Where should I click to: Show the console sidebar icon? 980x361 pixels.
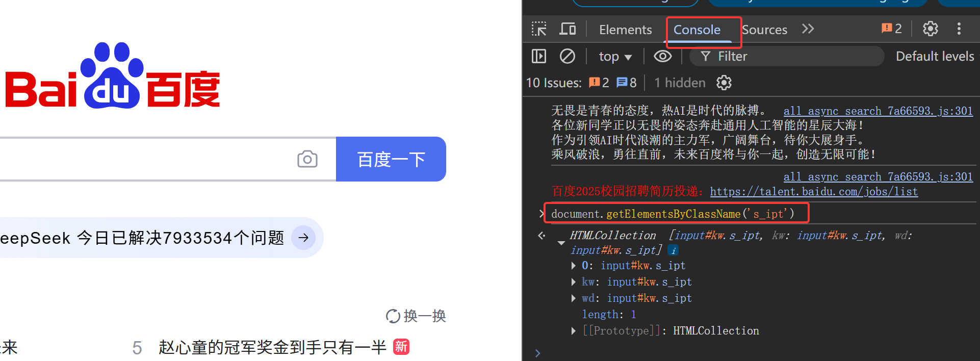pyautogui.click(x=539, y=56)
